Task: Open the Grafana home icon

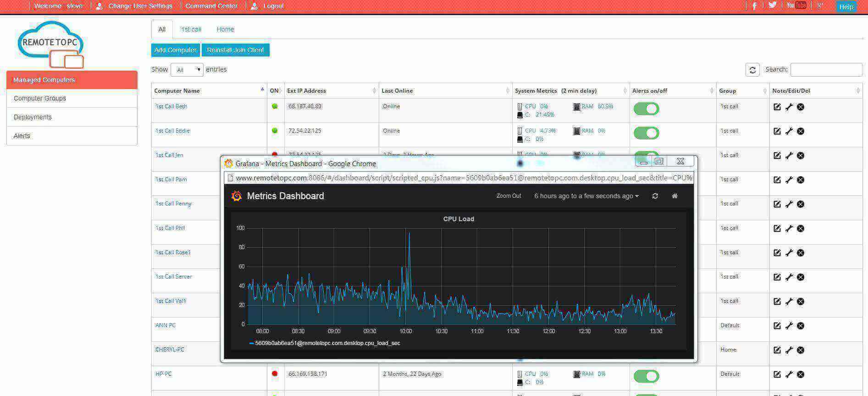Action: 674,196
